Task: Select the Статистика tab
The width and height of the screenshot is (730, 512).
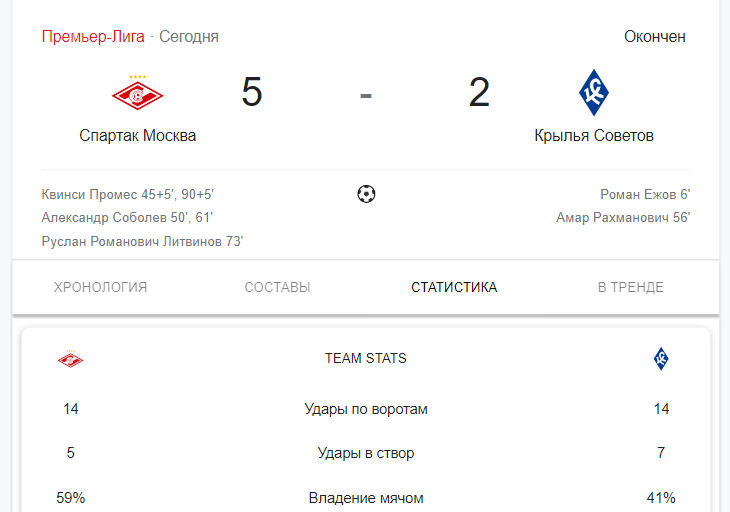Action: click(454, 287)
